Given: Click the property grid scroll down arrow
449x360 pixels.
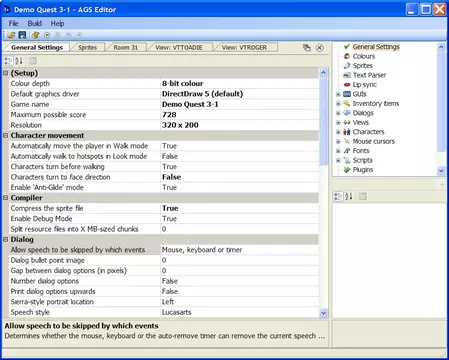Looking at the screenshot, I should [x=323, y=313].
